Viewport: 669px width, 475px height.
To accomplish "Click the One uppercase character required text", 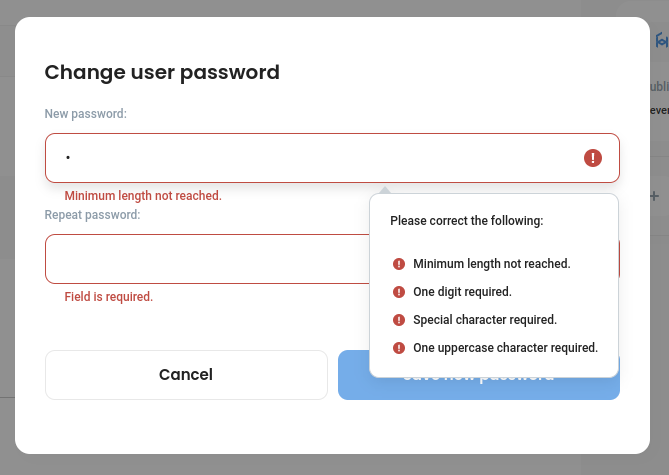I will pyautogui.click(x=505, y=348).
